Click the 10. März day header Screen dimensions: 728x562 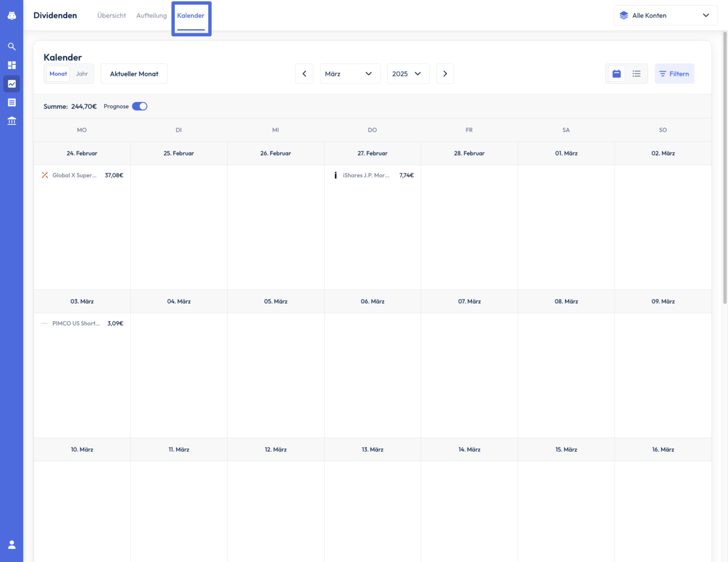click(82, 450)
